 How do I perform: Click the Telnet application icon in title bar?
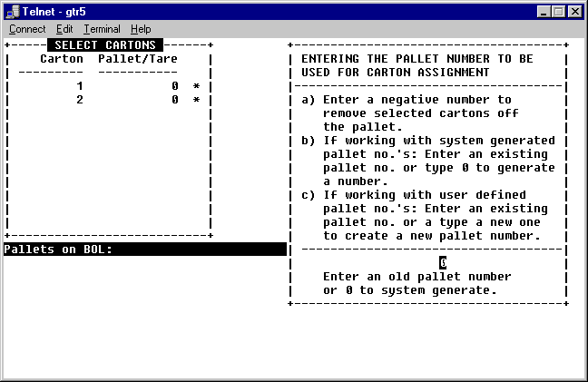(x=11, y=11)
